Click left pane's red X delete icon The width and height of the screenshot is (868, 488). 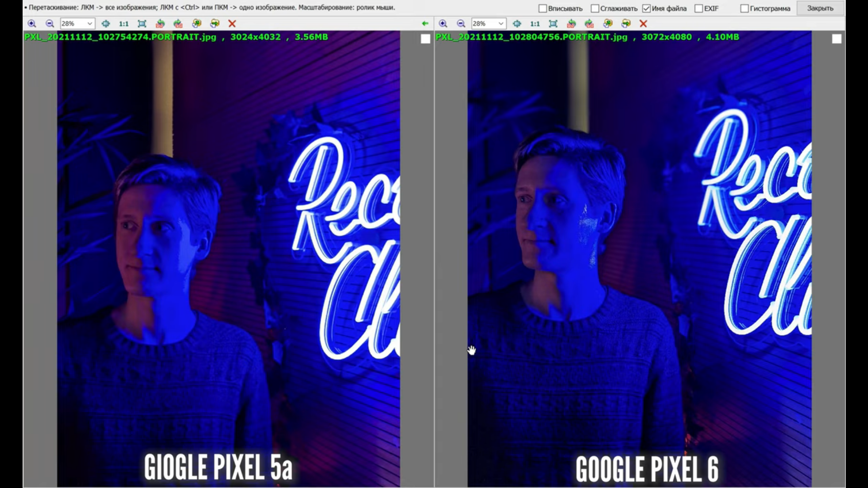tap(232, 23)
